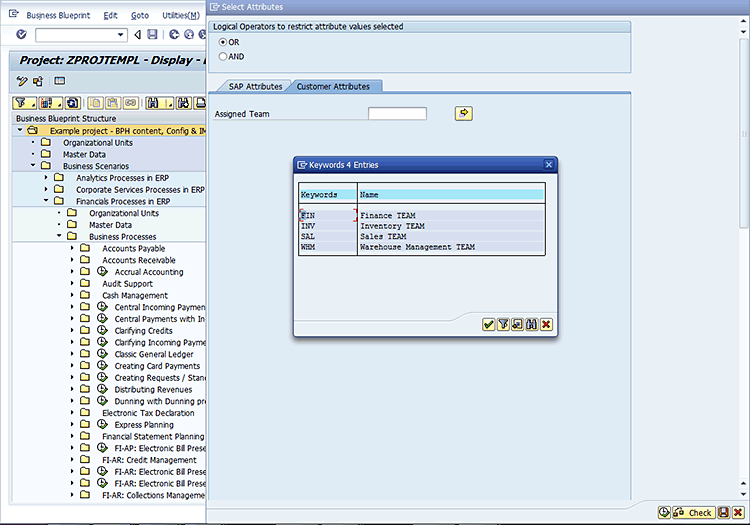Image resolution: width=750 pixels, height=525 pixels.
Task: Click the filter icon in Keywords dialog
Action: click(x=503, y=324)
